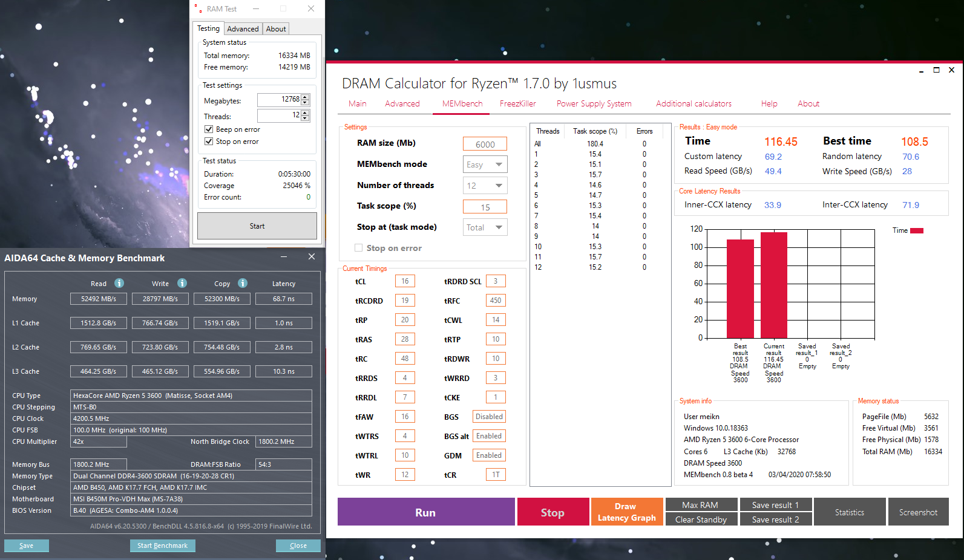Image resolution: width=964 pixels, height=560 pixels.
Task: Click the RAM Test title bar app icon
Action: coord(197,8)
